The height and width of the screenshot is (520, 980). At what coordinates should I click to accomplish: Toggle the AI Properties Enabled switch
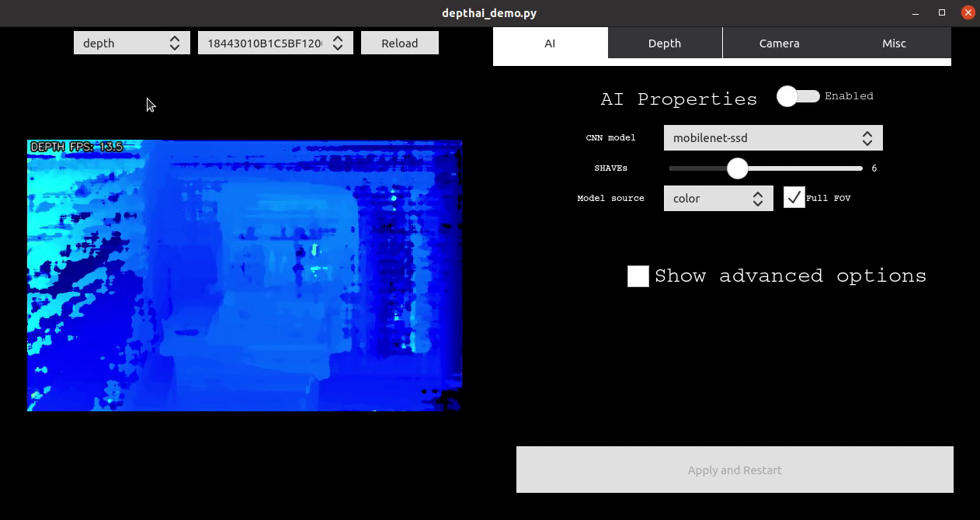798,96
